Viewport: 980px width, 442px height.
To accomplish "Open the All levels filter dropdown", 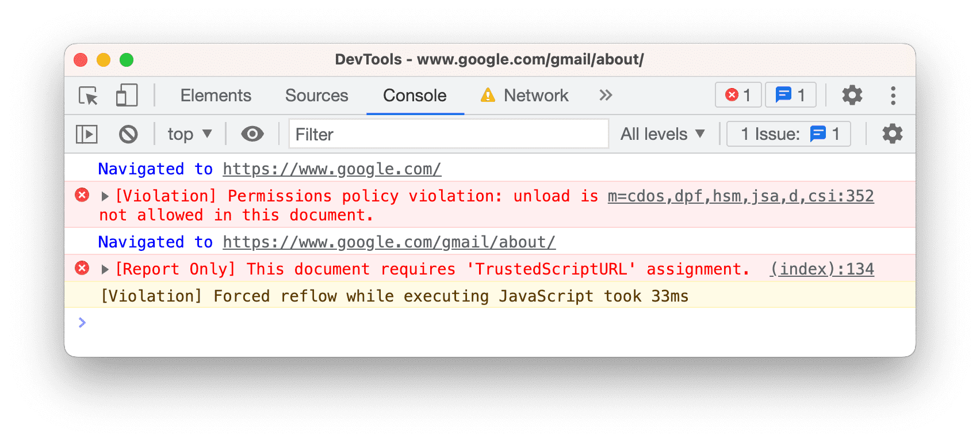I will (x=663, y=134).
